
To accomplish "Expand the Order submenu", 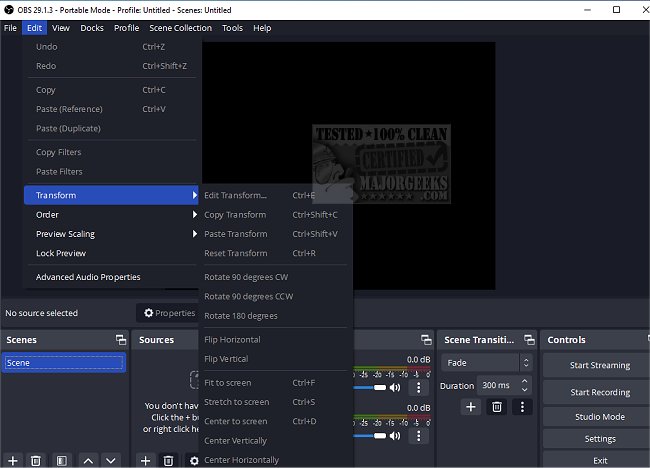I will 111,215.
